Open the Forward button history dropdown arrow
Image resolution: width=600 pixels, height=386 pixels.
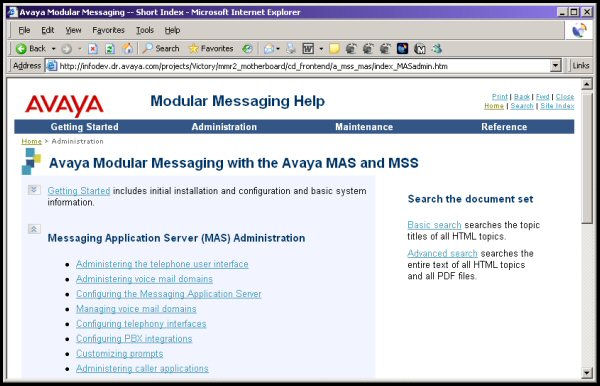pos(80,49)
